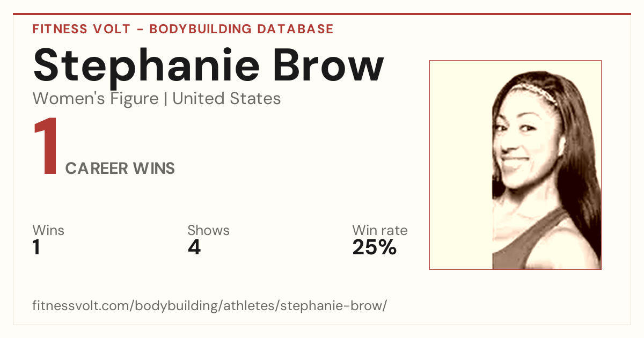Screen dimensions: 644x338
Task: Click the Fitness Volt Bodybuilding Database header
Action: [183, 29]
